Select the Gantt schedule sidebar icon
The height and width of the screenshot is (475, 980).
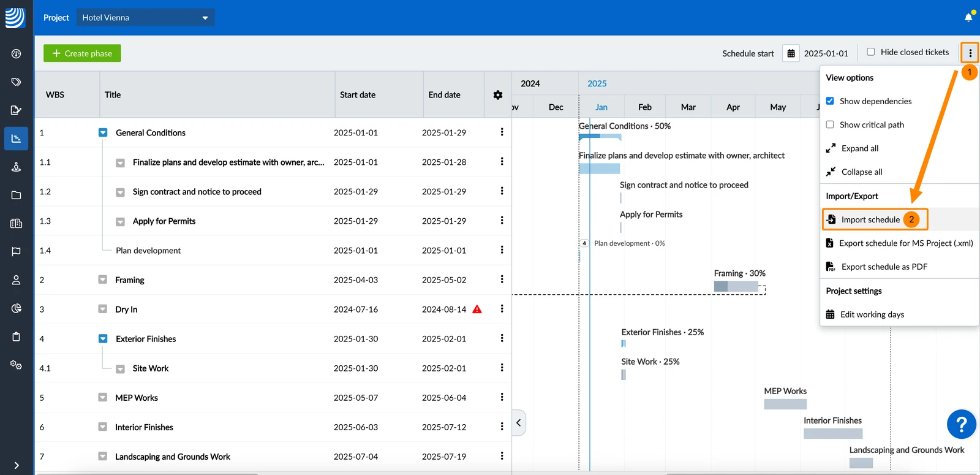click(17, 139)
